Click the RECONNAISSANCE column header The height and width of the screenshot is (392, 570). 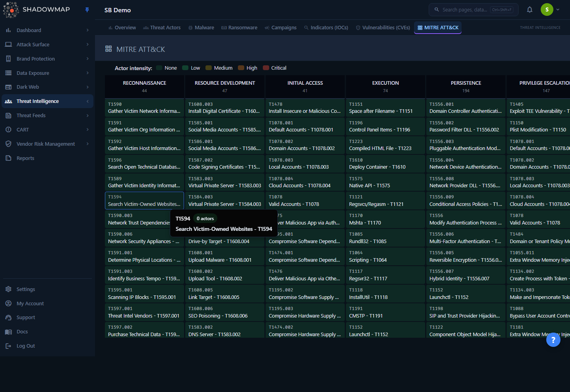tap(144, 86)
